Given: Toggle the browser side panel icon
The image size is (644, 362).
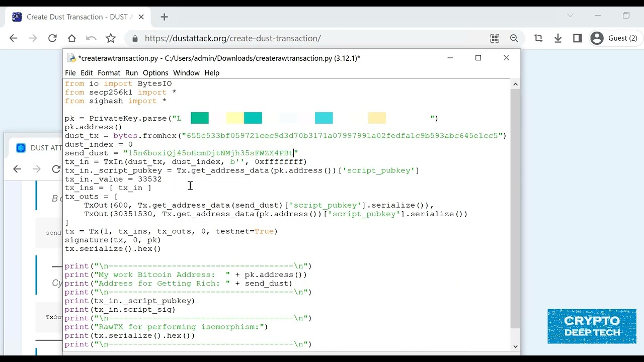Looking at the screenshot, I should coord(578,38).
